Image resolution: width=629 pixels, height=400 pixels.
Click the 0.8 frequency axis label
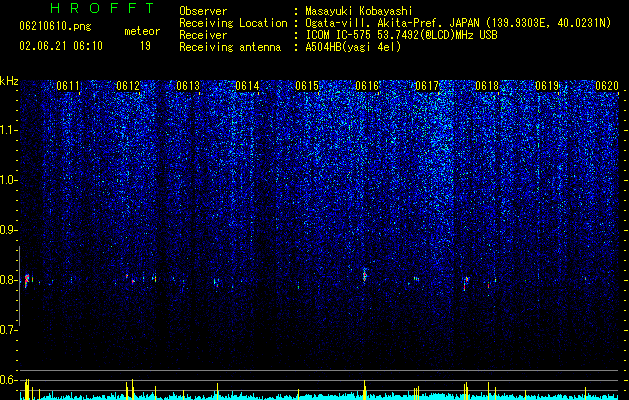tap(8, 280)
